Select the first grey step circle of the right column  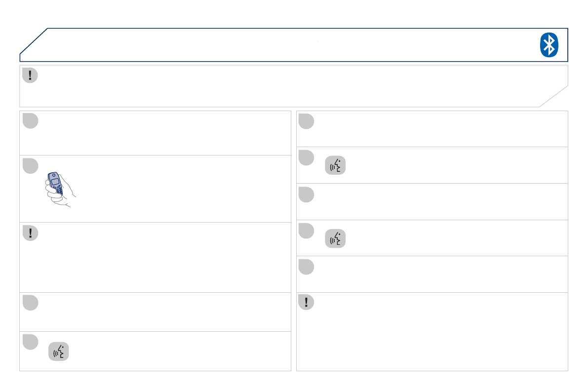click(x=306, y=121)
